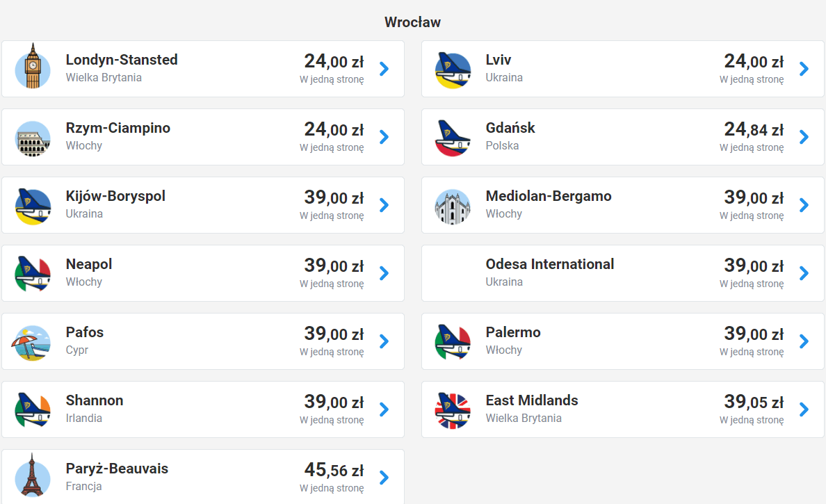The height and width of the screenshot is (504, 826).
Task: Click the chevron arrow for Neapol
Action: [384, 273]
